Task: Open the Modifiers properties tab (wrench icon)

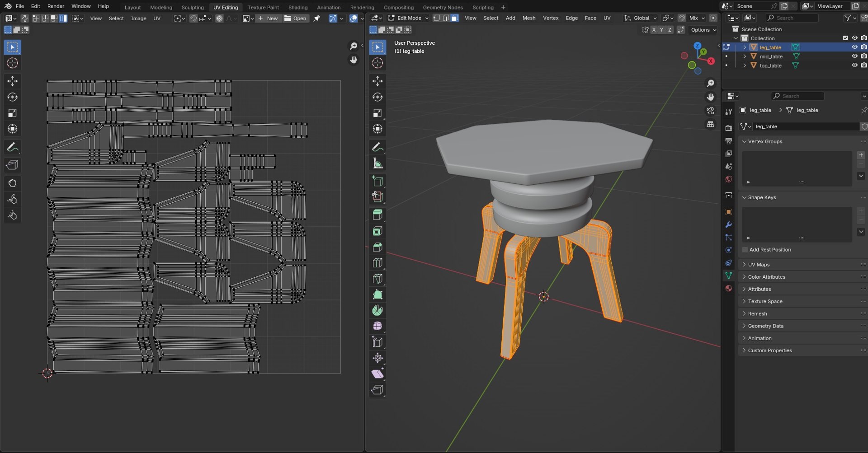Action: pos(728,224)
